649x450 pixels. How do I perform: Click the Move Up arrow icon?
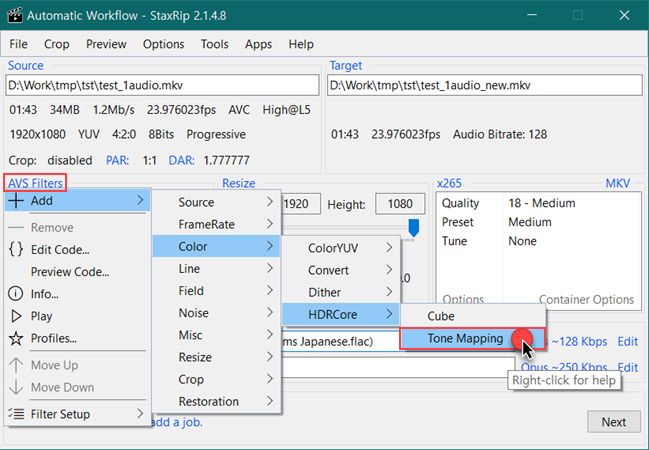point(16,365)
